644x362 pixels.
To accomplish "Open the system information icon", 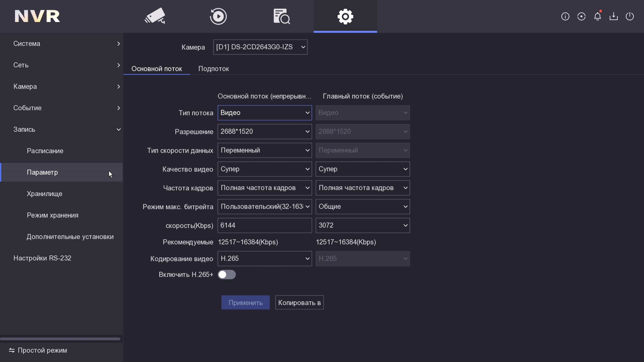I will 565,17.
